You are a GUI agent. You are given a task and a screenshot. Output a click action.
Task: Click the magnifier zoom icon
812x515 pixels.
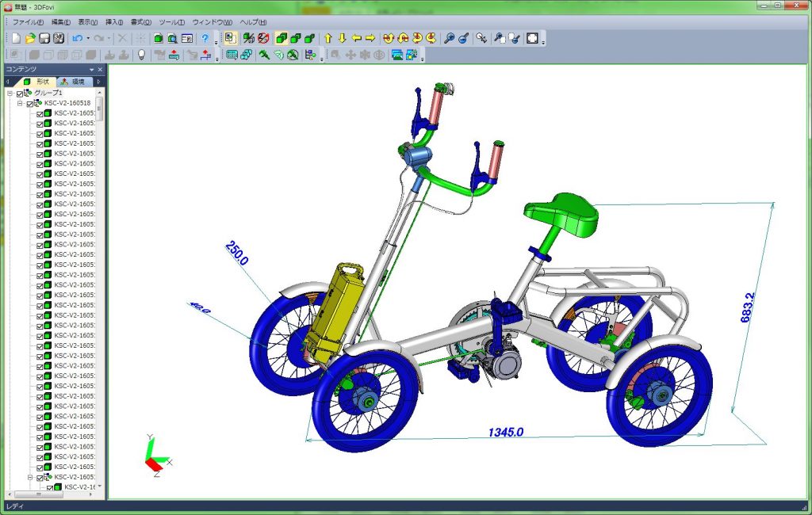tap(449, 38)
